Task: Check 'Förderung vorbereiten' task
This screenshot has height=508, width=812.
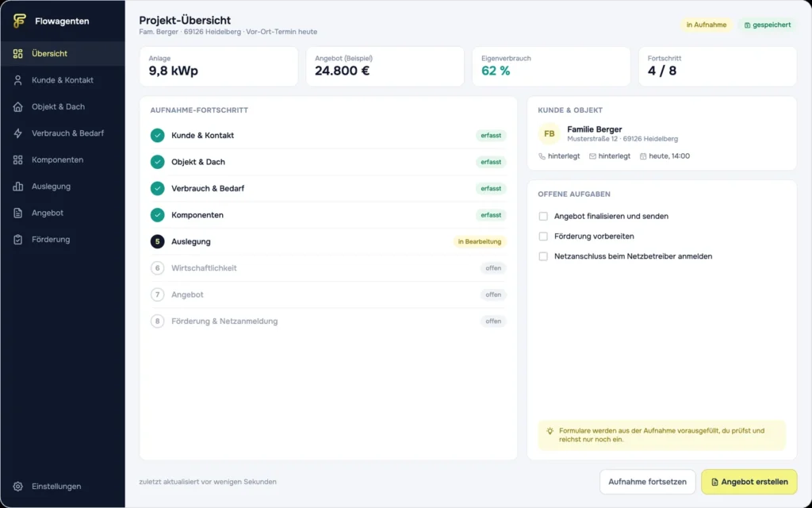Action: click(x=543, y=237)
